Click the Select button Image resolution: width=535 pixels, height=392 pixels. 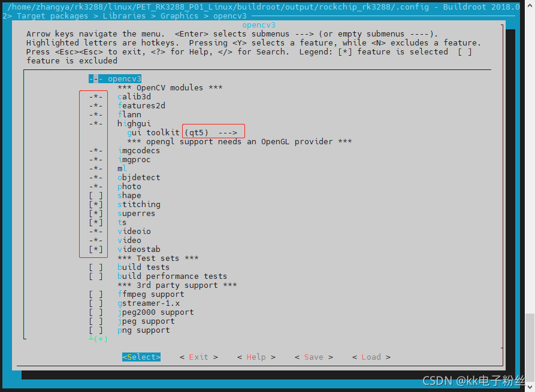point(141,357)
